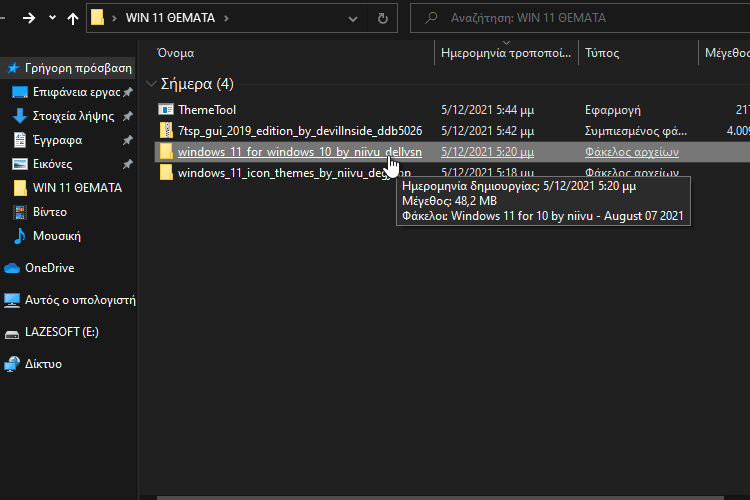Click the forward navigation arrow

(x=29, y=18)
